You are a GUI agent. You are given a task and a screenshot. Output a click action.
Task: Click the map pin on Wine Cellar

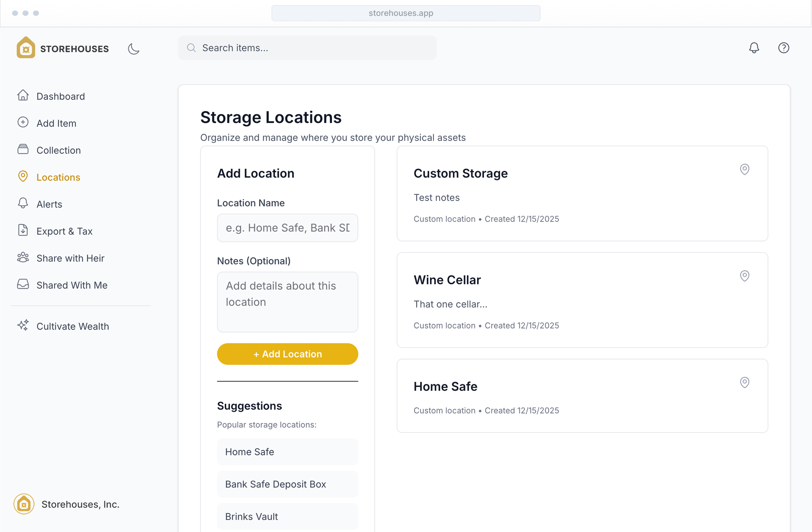click(x=744, y=276)
